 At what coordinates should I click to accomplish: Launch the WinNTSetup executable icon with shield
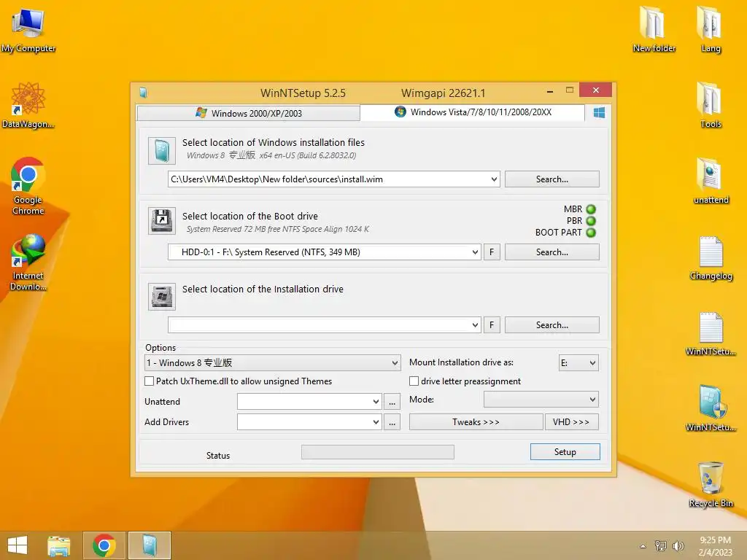(711, 408)
